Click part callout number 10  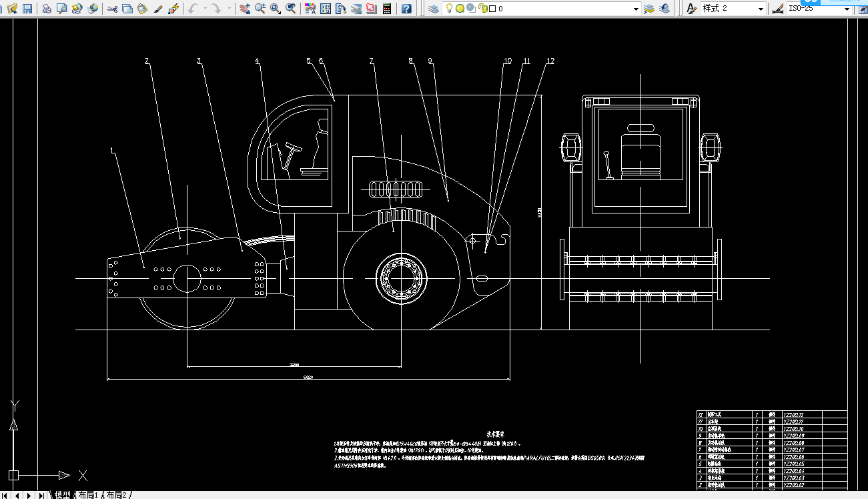[x=508, y=61]
